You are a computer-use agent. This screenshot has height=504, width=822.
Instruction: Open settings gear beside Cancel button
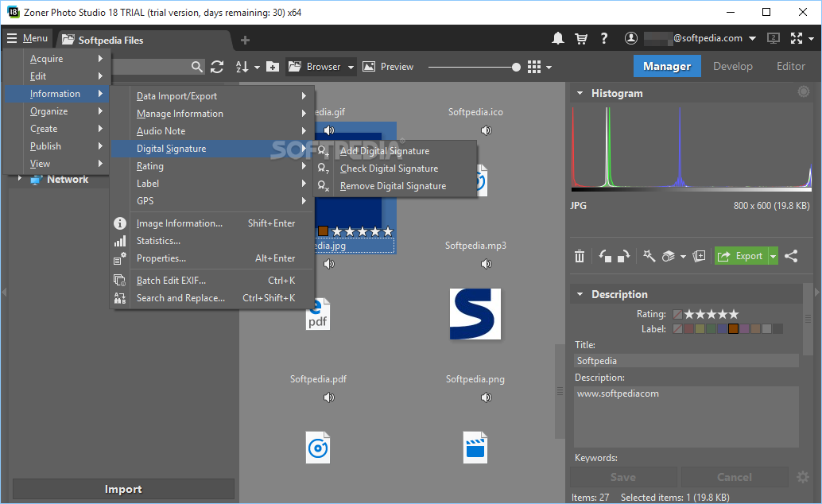tap(803, 477)
